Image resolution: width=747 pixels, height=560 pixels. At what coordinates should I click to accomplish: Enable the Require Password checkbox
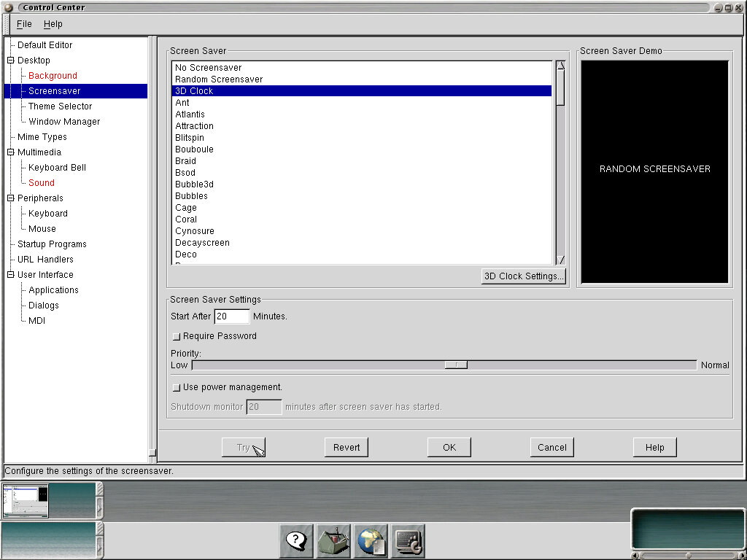177,337
